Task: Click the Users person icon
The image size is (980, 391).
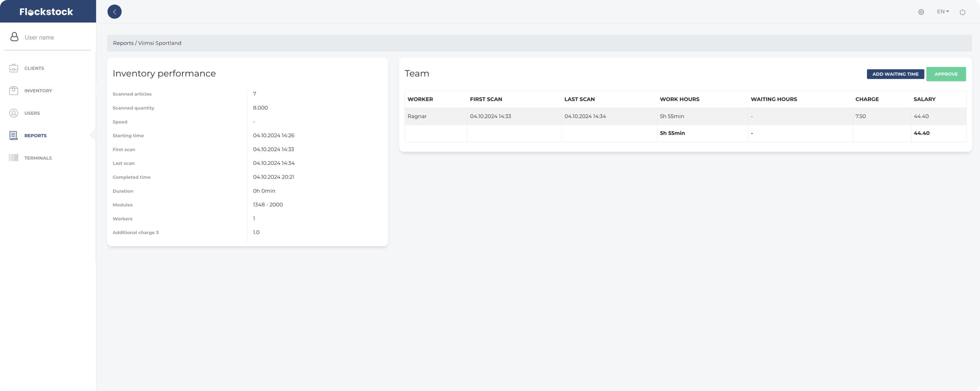Action: [x=14, y=113]
